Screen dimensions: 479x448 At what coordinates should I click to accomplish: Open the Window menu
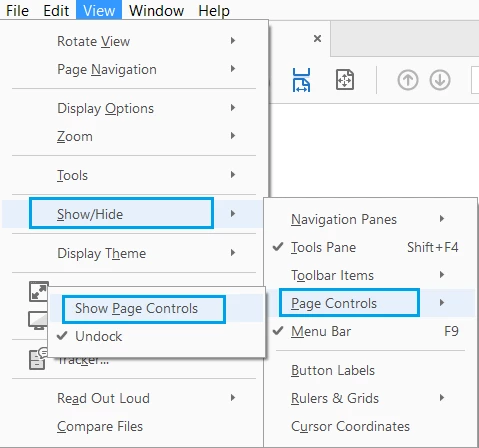coord(157,11)
